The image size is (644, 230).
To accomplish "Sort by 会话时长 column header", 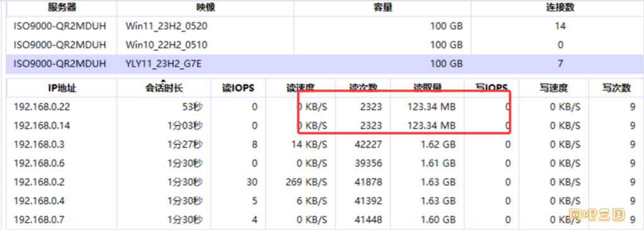I will click(x=163, y=88).
